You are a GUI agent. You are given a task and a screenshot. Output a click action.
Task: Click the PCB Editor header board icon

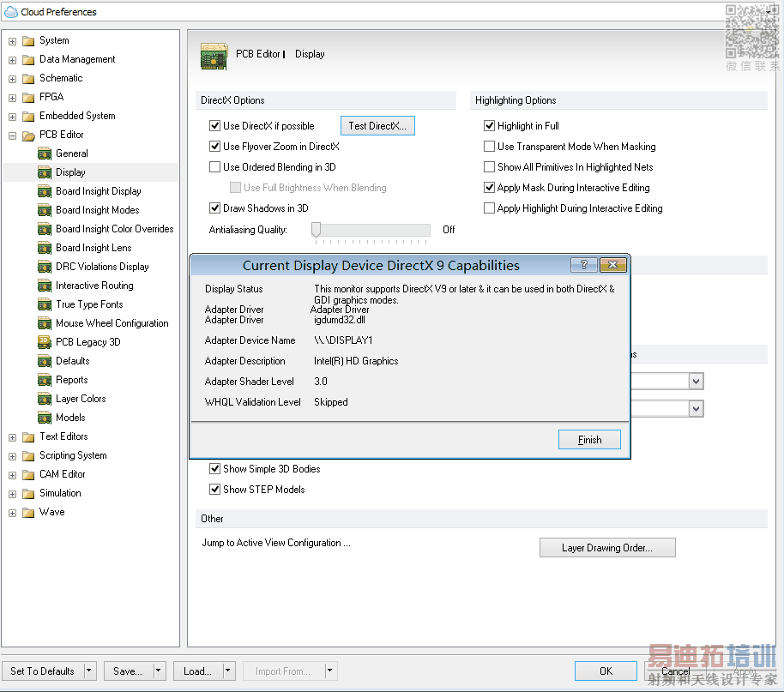214,56
